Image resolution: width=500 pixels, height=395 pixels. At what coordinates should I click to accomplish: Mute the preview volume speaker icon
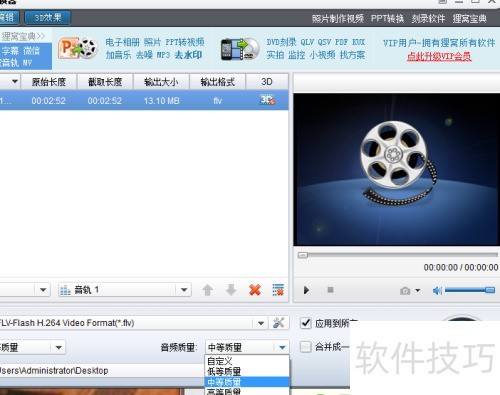click(x=437, y=291)
